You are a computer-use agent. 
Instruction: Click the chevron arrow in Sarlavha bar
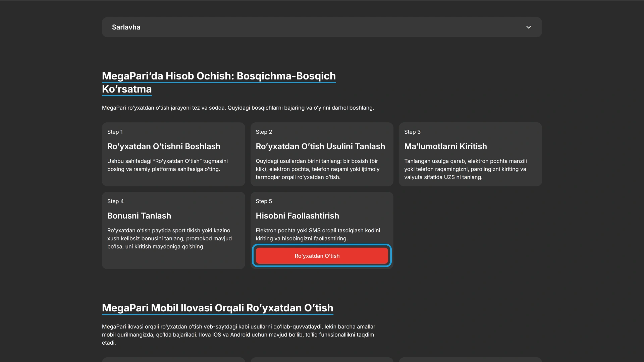coord(528,27)
